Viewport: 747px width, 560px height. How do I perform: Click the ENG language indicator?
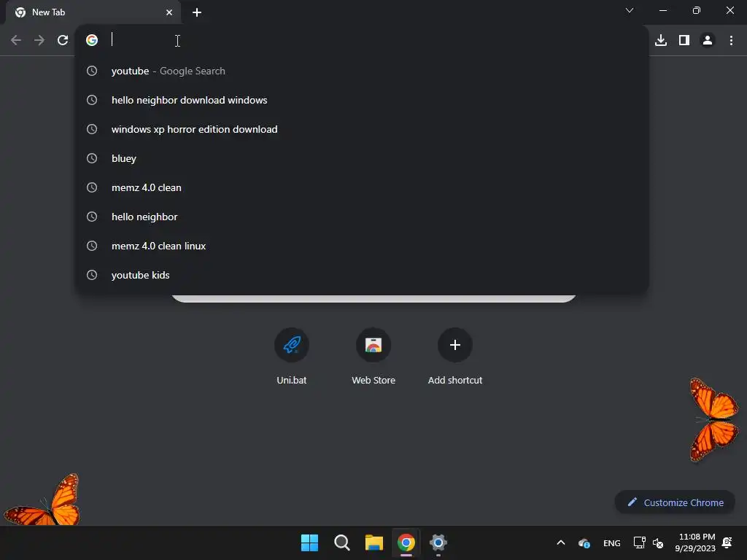coord(612,542)
